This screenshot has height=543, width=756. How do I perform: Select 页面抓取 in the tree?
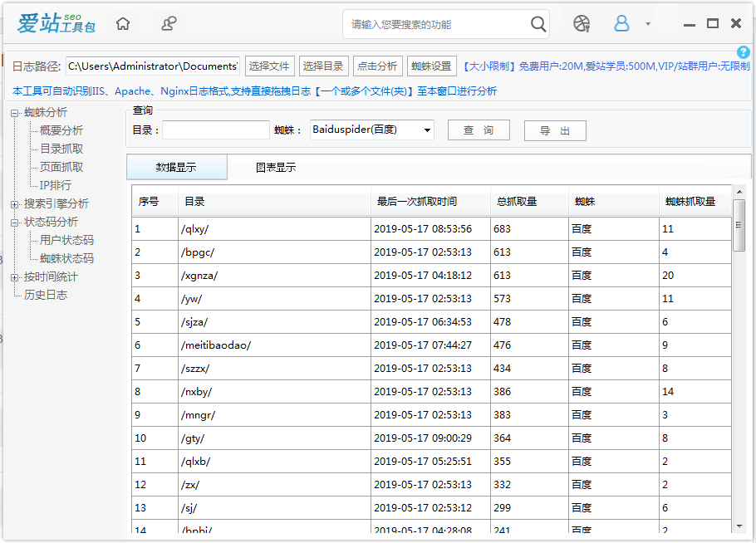pyautogui.click(x=61, y=167)
